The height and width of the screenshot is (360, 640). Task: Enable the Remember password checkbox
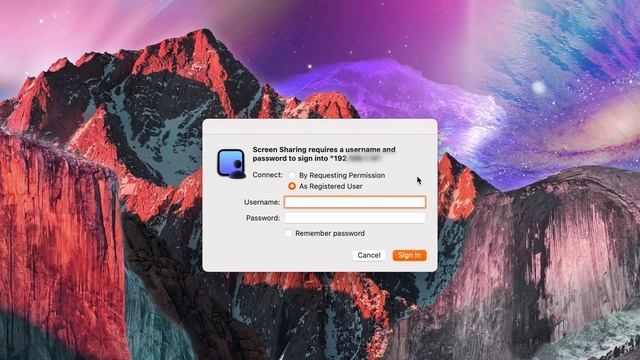[288, 233]
